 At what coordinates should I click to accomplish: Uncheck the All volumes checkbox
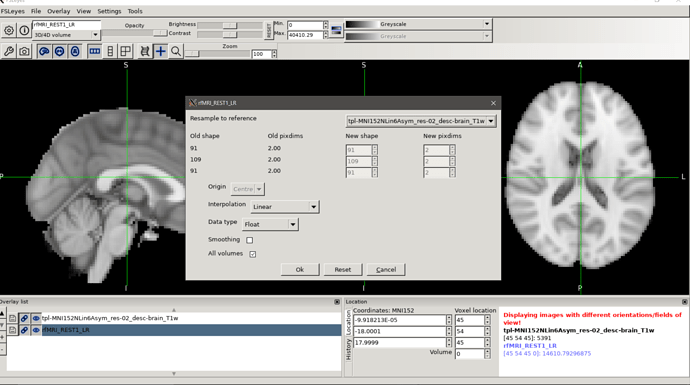[253, 254]
